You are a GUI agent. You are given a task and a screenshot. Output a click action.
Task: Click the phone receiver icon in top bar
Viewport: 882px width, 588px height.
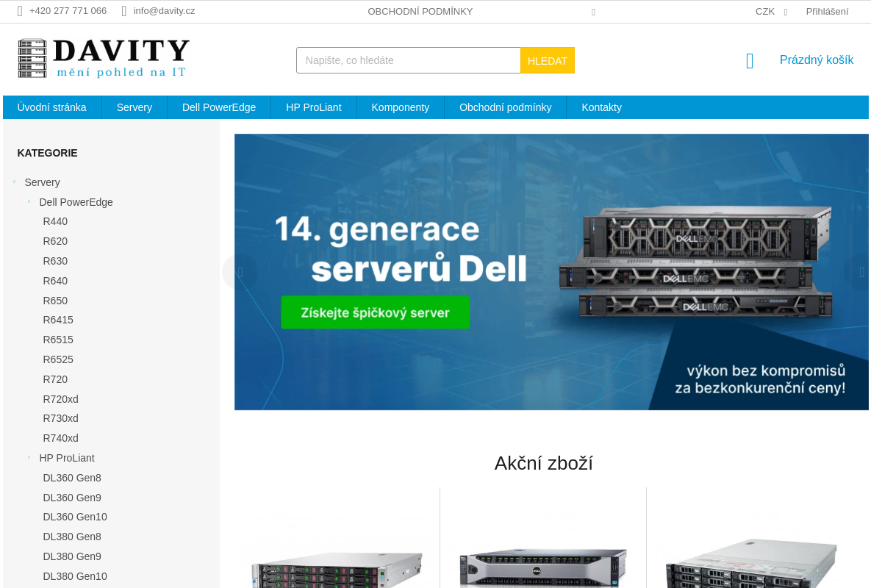20,11
